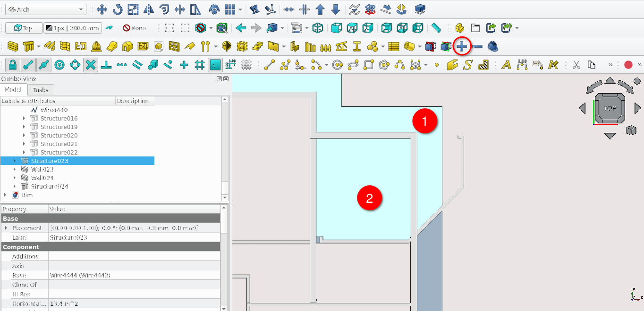The width and height of the screenshot is (644, 311).
Task: Expand the Placement property row
Action: 6,228
